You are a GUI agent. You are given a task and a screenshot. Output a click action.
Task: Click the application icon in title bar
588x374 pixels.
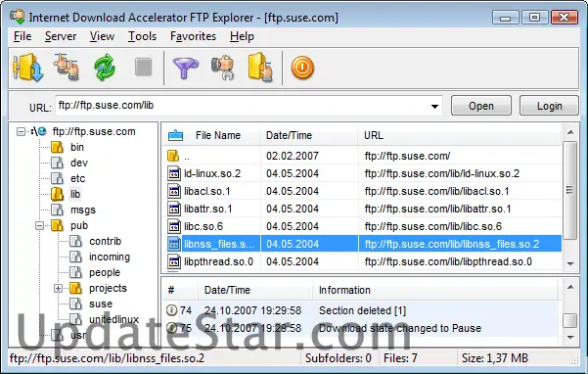point(18,17)
